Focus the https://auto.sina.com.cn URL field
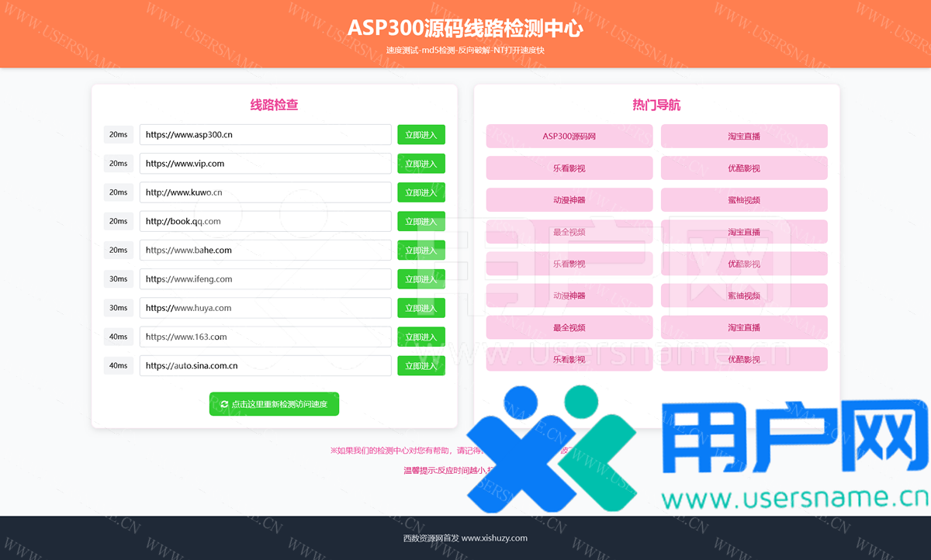The height and width of the screenshot is (560, 931). tap(265, 365)
